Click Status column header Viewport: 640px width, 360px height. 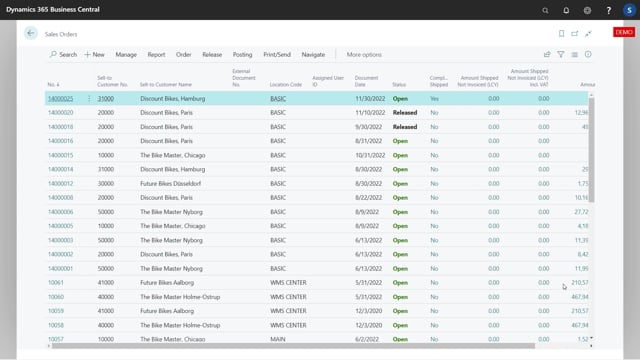point(399,84)
